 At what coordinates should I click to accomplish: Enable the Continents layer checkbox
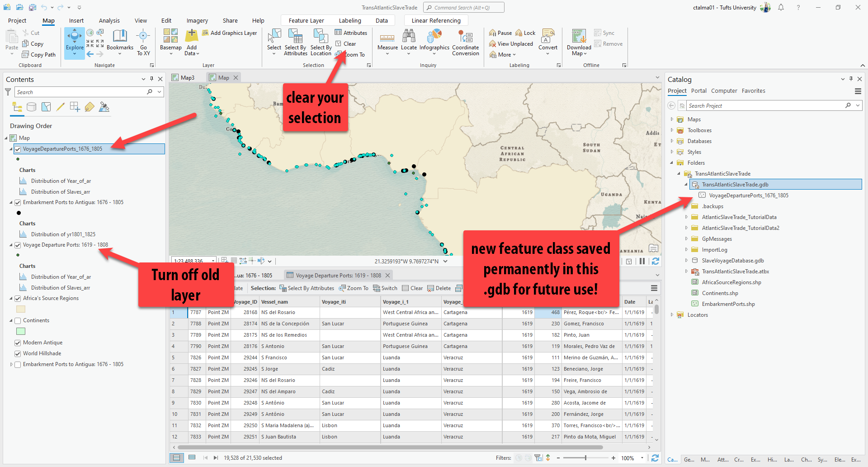(x=18, y=321)
